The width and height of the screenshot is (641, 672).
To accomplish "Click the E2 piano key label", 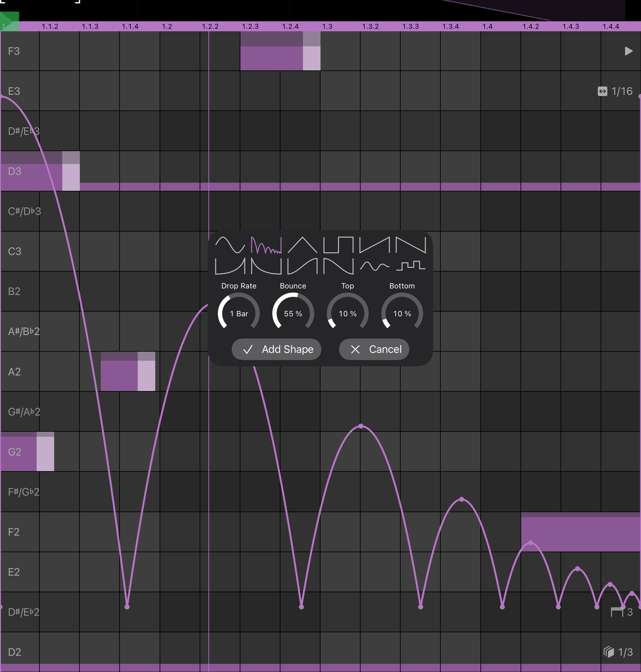I will (14, 572).
